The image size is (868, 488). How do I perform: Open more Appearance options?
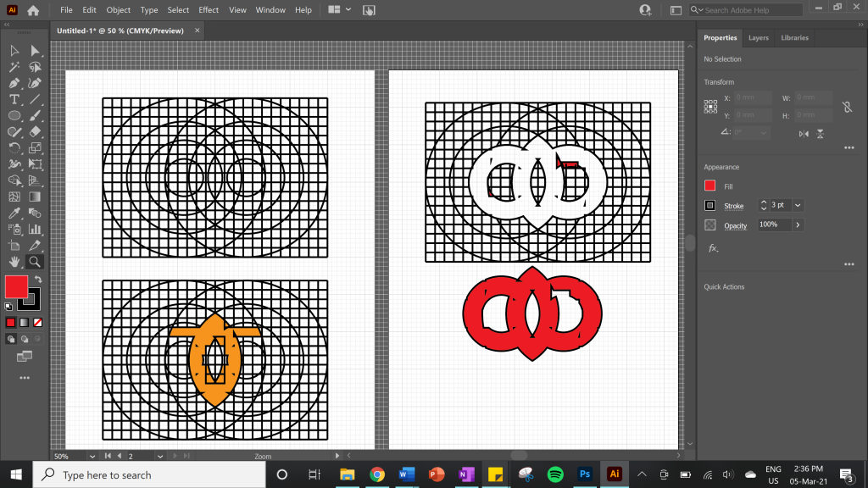pyautogui.click(x=849, y=264)
